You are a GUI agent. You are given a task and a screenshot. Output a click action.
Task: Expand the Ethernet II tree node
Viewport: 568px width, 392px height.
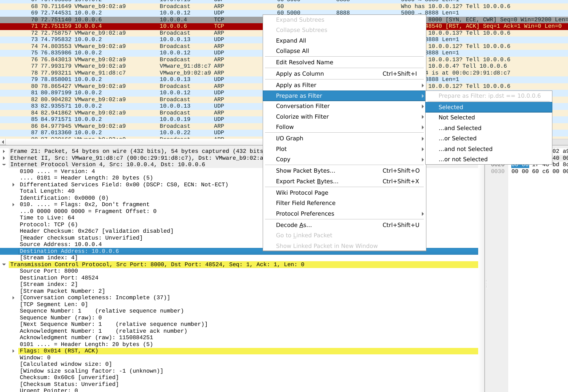tap(4, 158)
